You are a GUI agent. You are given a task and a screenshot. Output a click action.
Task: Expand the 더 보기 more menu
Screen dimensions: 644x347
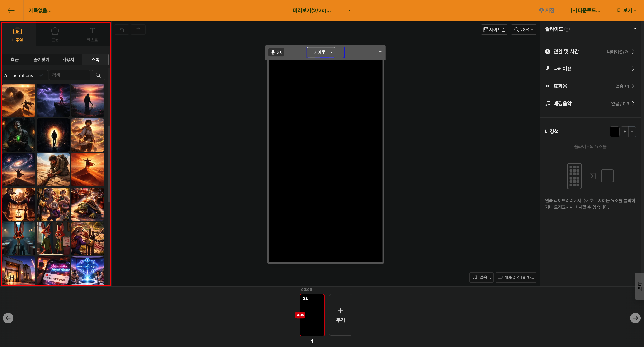(x=626, y=10)
